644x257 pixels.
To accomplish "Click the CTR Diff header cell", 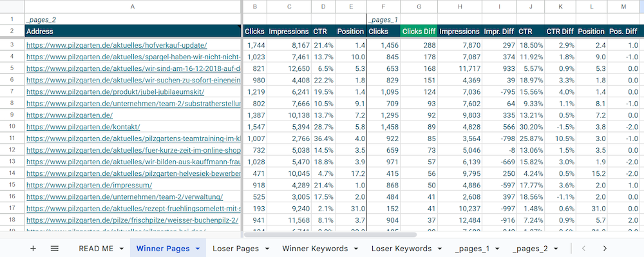I will [x=560, y=31].
